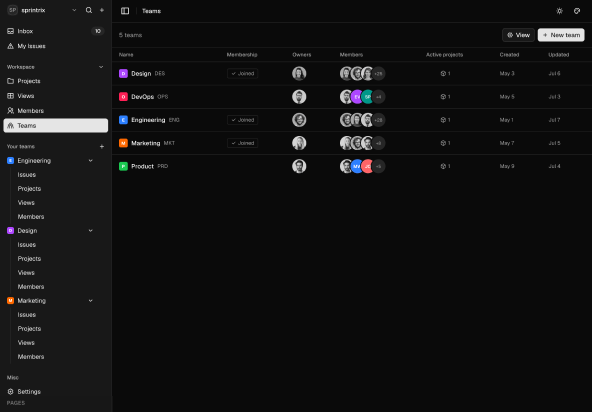This screenshot has height=412, width=592.
Task: Click Engineering team blue icon in table
Action: [123, 120]
